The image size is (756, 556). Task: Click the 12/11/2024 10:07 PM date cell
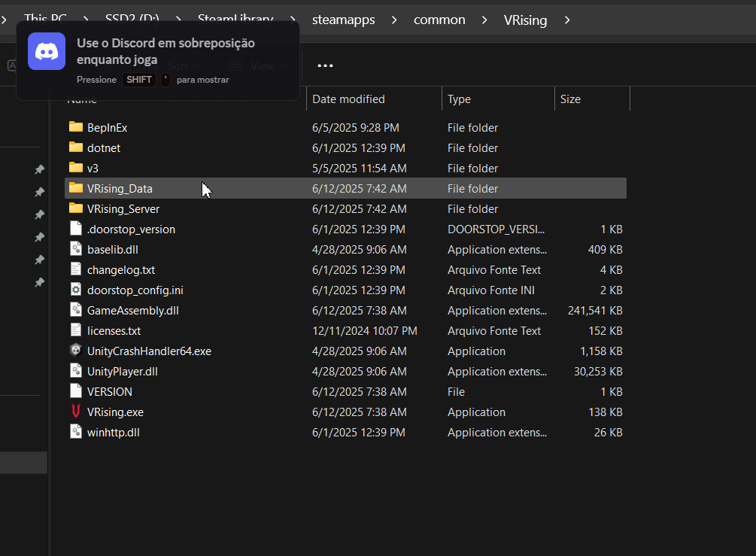point(365,331)
